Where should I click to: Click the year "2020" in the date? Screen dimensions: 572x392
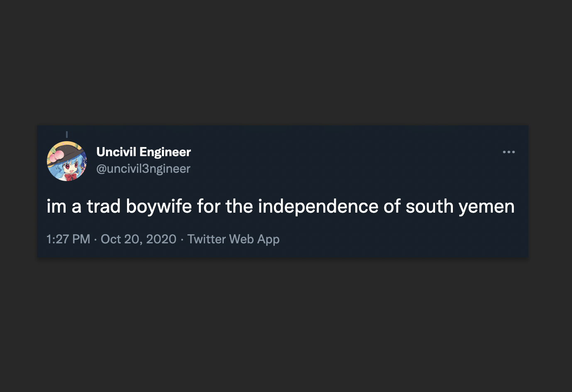161,239
